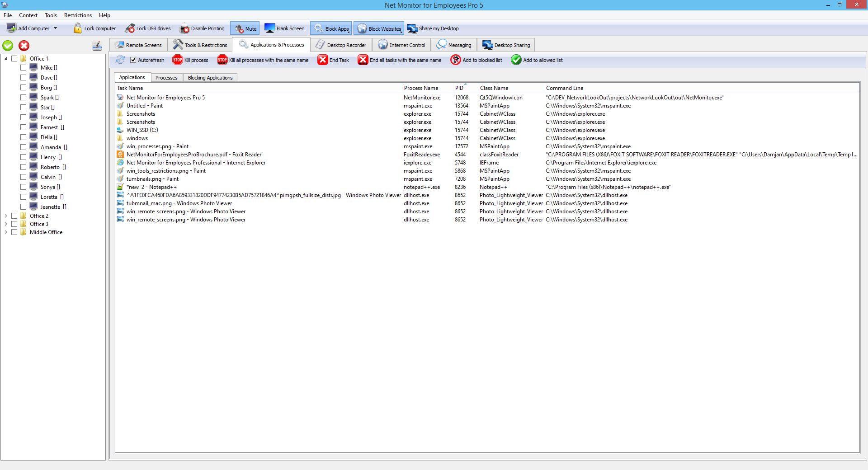Switch to the Processes sub-tab
Screen dimensions: 868x470
(x=166, y=78)
